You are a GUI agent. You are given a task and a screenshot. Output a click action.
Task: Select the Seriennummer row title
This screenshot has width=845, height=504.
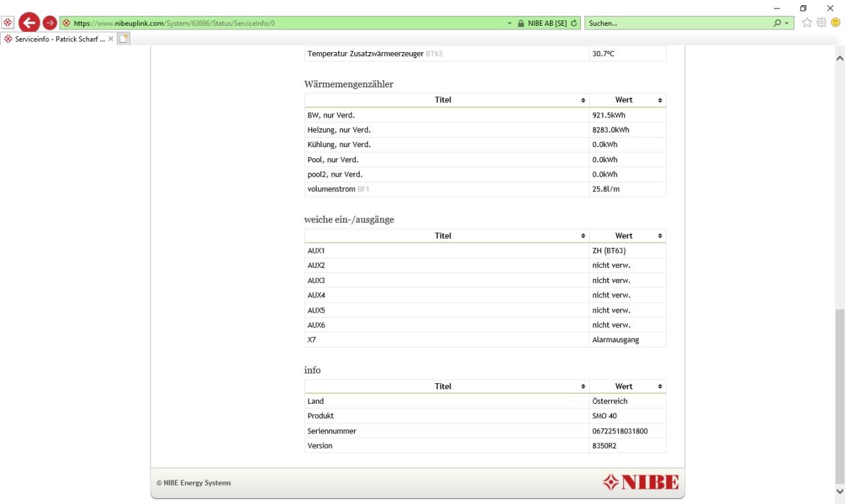click(332, 431)
